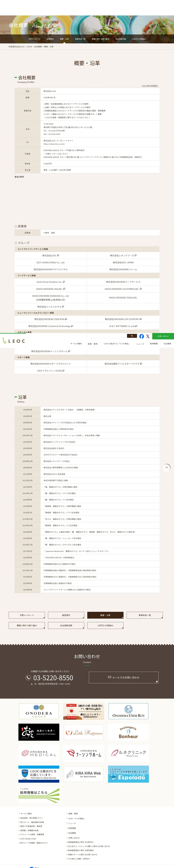The image size is (174, 868).
Task: Click external-link icon beside AI & T SOFTWARE Co.,Ltd
Action: tap(136, 326)
